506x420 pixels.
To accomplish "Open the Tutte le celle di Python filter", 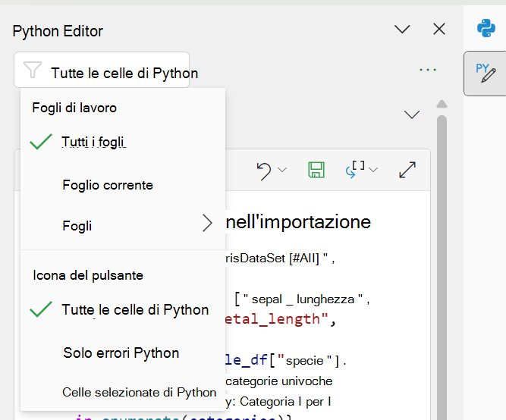I will click(102, 70).
